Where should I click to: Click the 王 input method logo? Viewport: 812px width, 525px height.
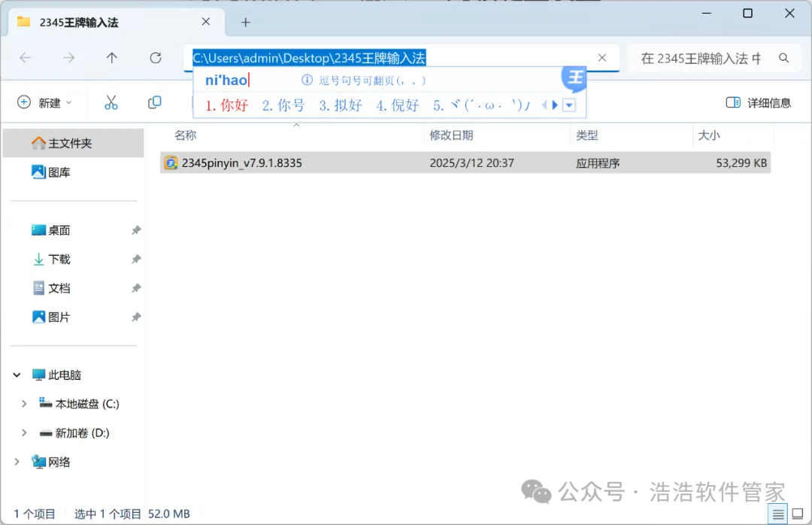coord(574,77)
